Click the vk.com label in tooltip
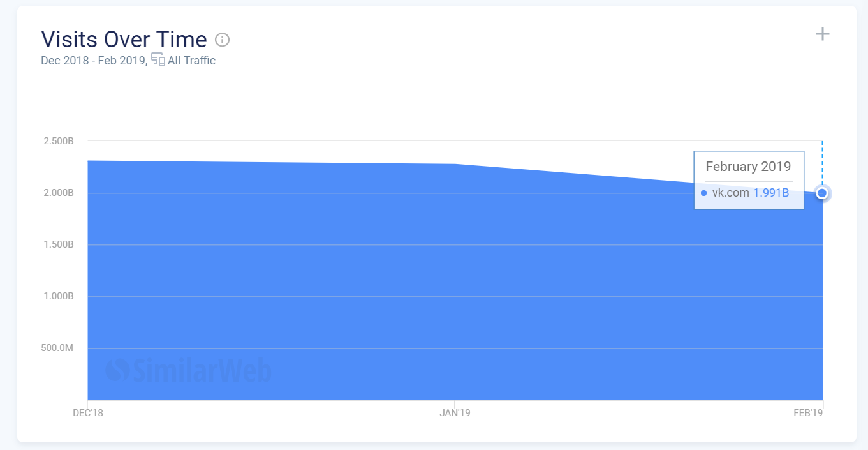 [x=730, y=193]
